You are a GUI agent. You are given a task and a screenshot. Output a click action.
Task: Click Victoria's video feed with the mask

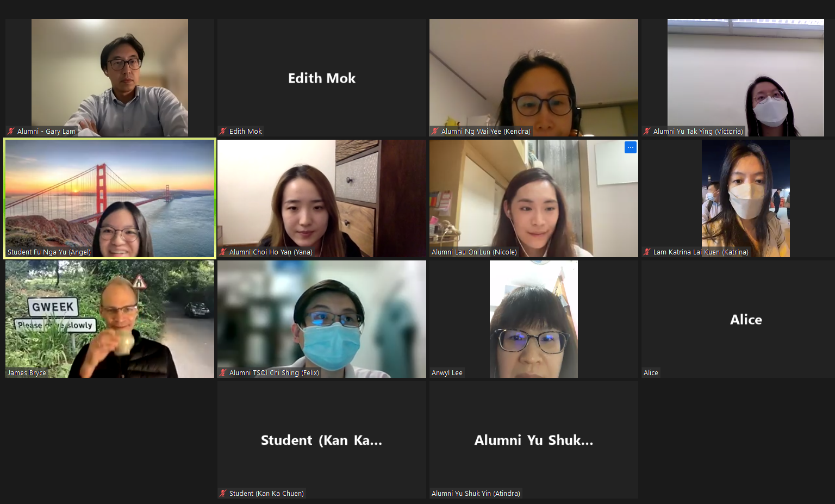pyautogui.click(x=746, y=78)
